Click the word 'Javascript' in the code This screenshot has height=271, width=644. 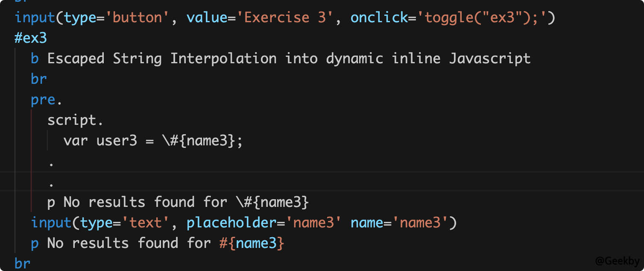click(490, 59)
